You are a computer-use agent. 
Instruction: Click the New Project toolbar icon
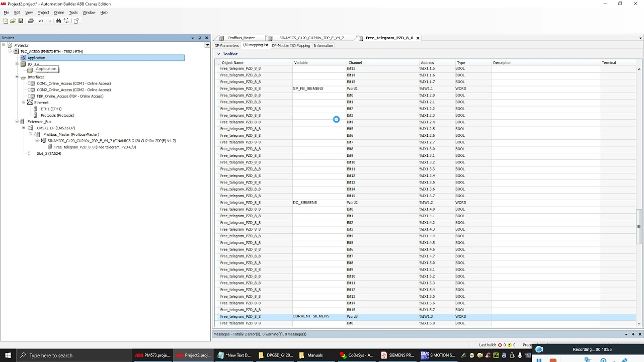point(6,21)
